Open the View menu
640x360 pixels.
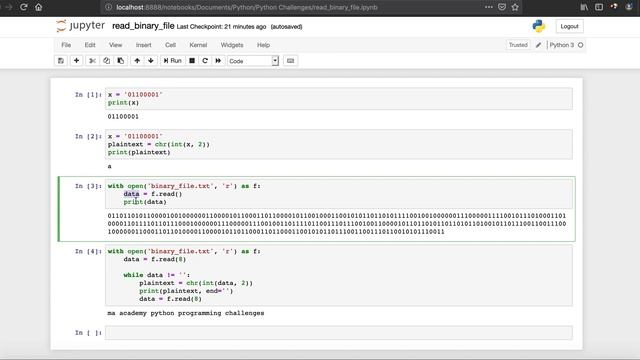116,45
